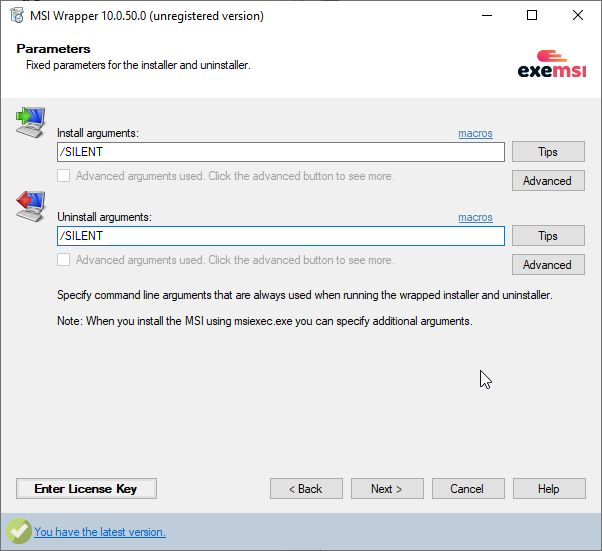This screenshot has width=602, height=551.
Task: Focus the Uninstall arguments text field
Action: coord(281,236)
